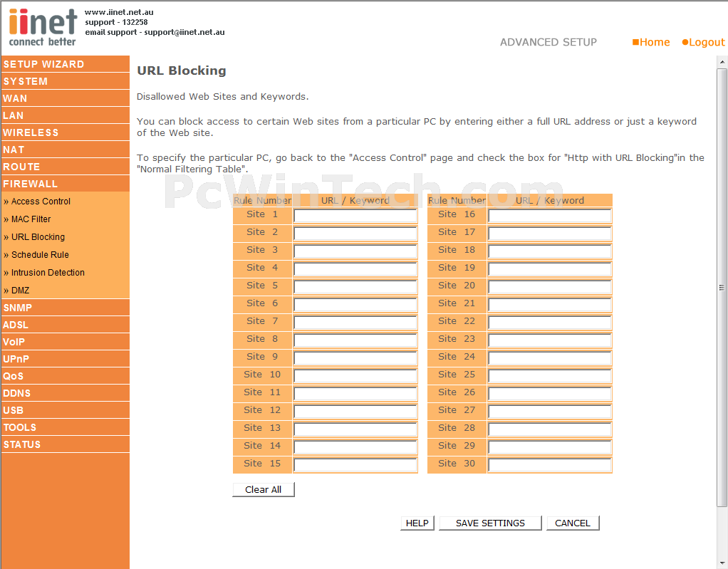This screenshot has width=728, height=569.
Task: Focus the Site 12 URL field
Action: click(355, 412)
